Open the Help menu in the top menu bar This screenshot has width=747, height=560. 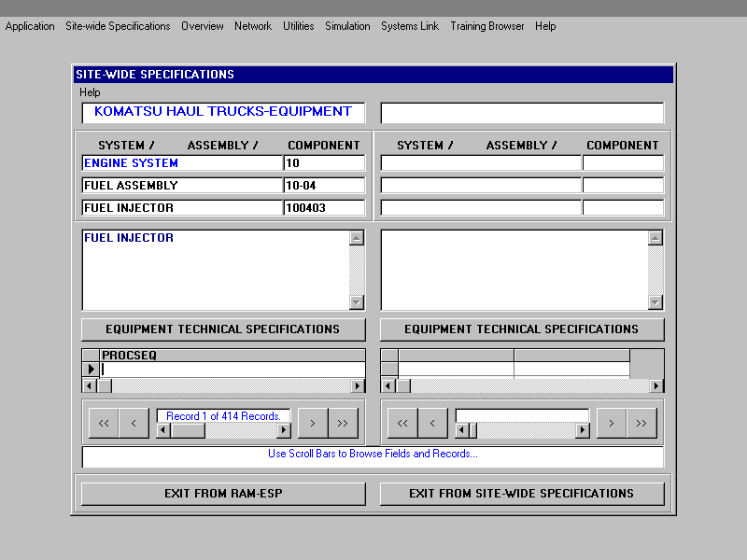(545, 26)
